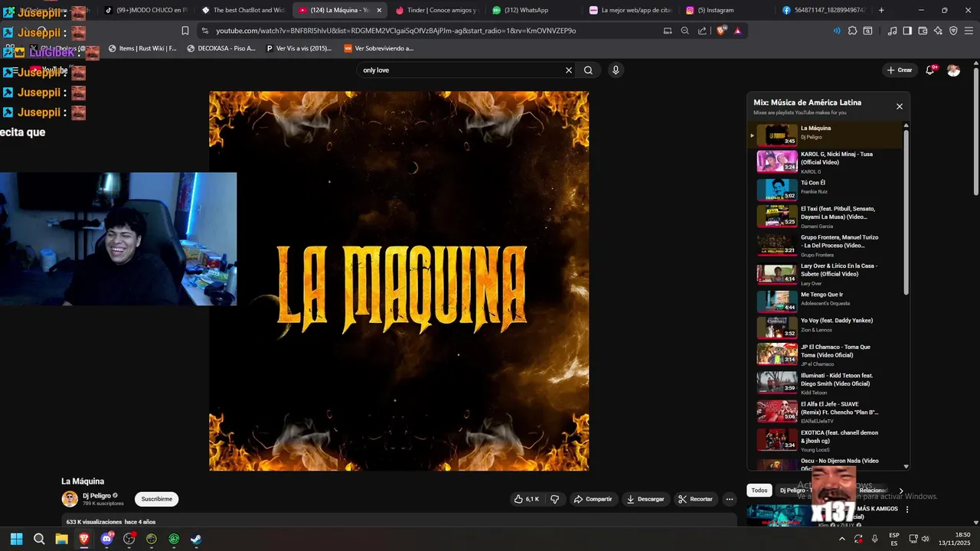The width and height of the screenshot is (980, 551).
Task: Open the browser extensions puzzle icon
Action: pos(852,31)
